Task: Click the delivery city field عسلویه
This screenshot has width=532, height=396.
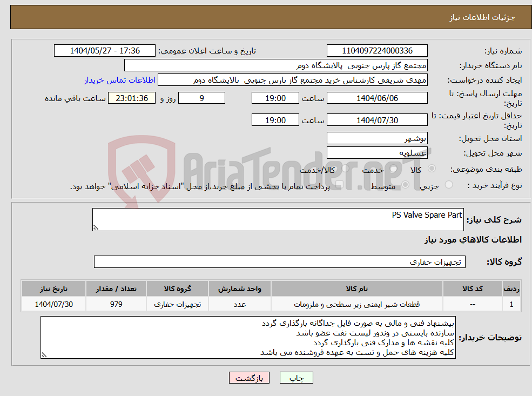Action: 376,152
